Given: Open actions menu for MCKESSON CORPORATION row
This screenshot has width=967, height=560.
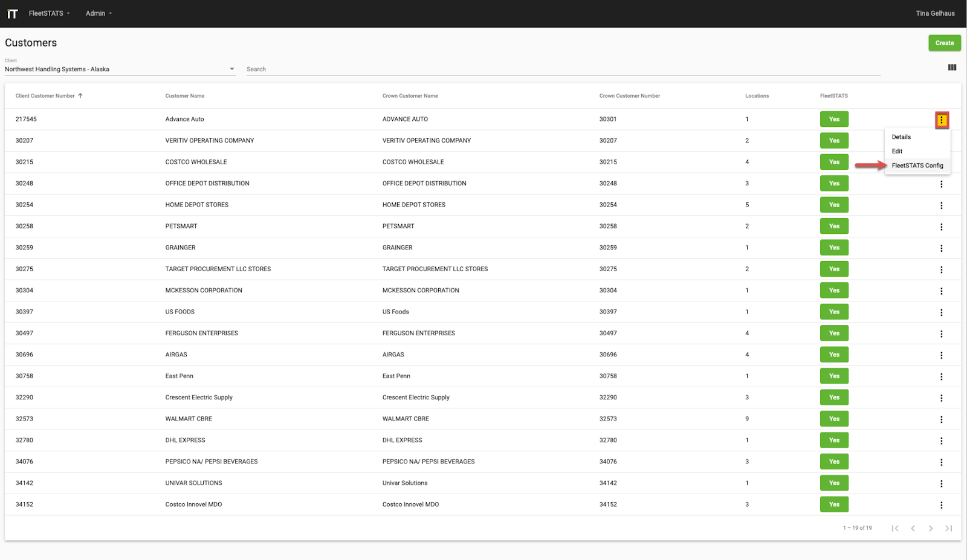Looking at the screenshot, I should coord(941,291).
